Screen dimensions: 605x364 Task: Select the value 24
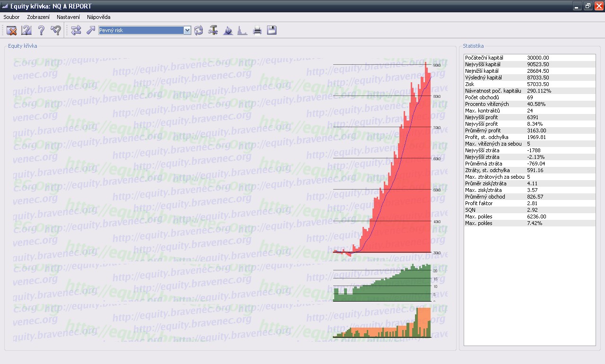coord(530,111)
